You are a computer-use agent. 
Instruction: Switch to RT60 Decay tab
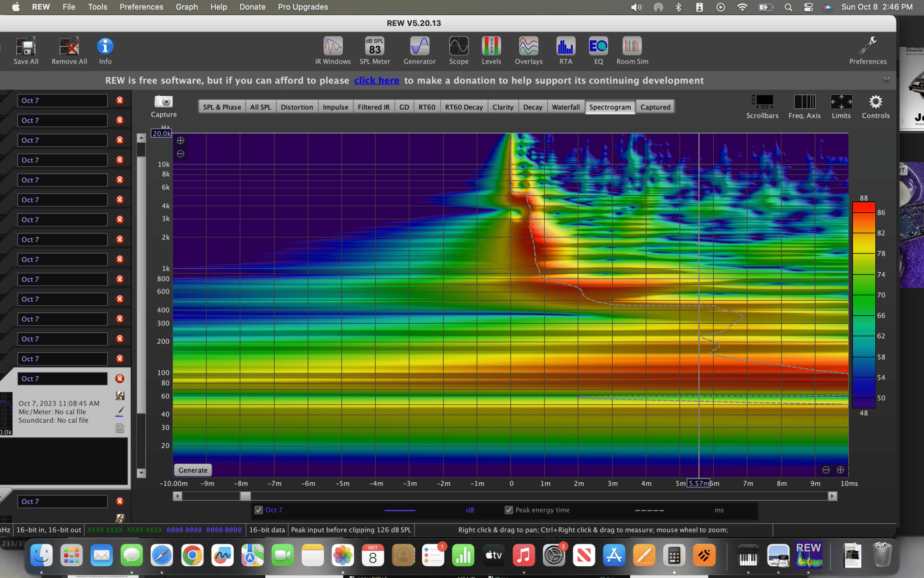point(464,107)
